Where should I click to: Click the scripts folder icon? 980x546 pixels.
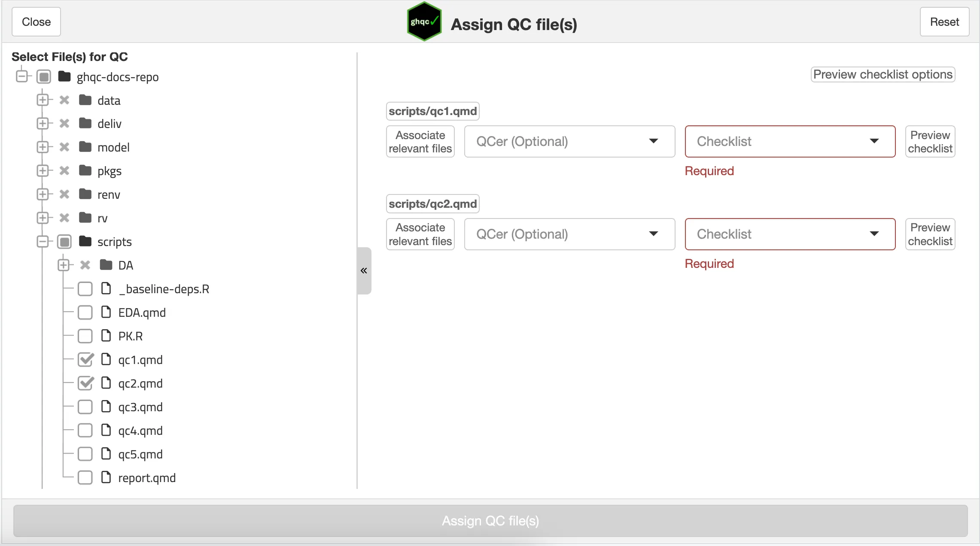[x=85, y=241]
